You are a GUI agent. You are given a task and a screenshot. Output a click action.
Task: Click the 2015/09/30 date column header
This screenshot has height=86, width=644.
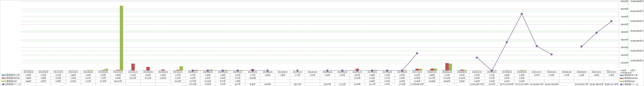(x=282, y=72)
